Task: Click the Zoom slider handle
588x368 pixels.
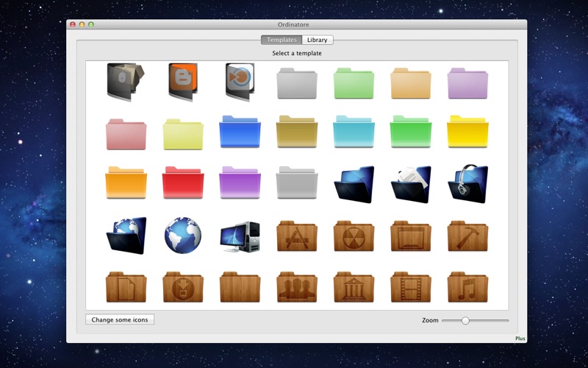Action: point(465,320)
